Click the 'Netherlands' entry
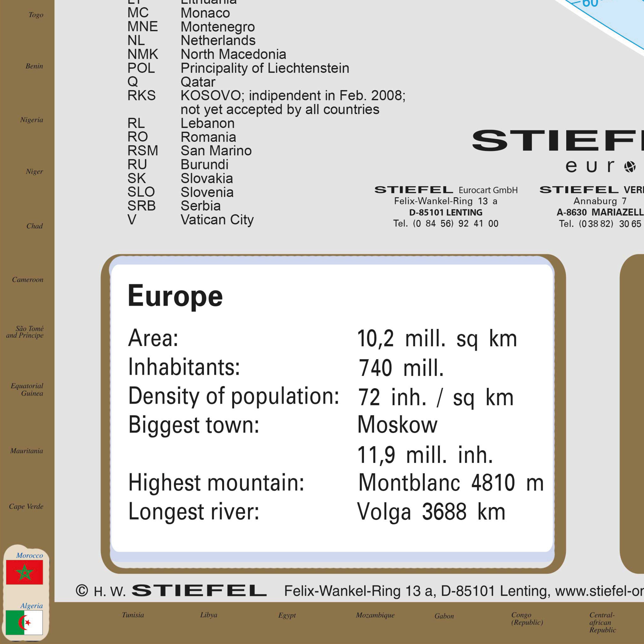The height and width of the screenshot is (644, 644). (218, 40)
